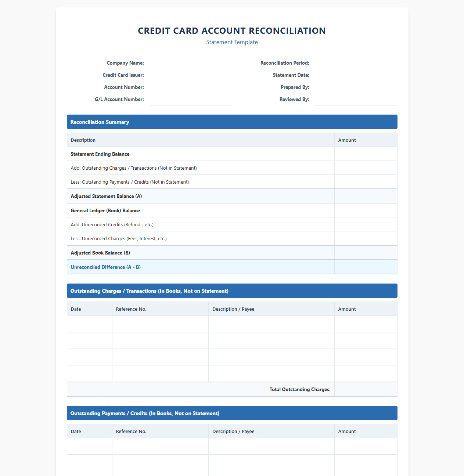Click the Total Outstanding Charges amount cell
464x476 pixels.
366,389
